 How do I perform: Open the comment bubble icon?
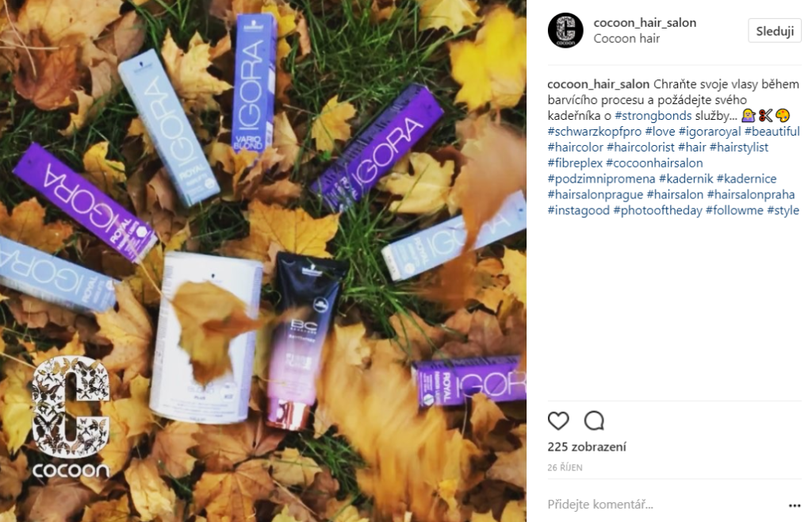point(594,420)
